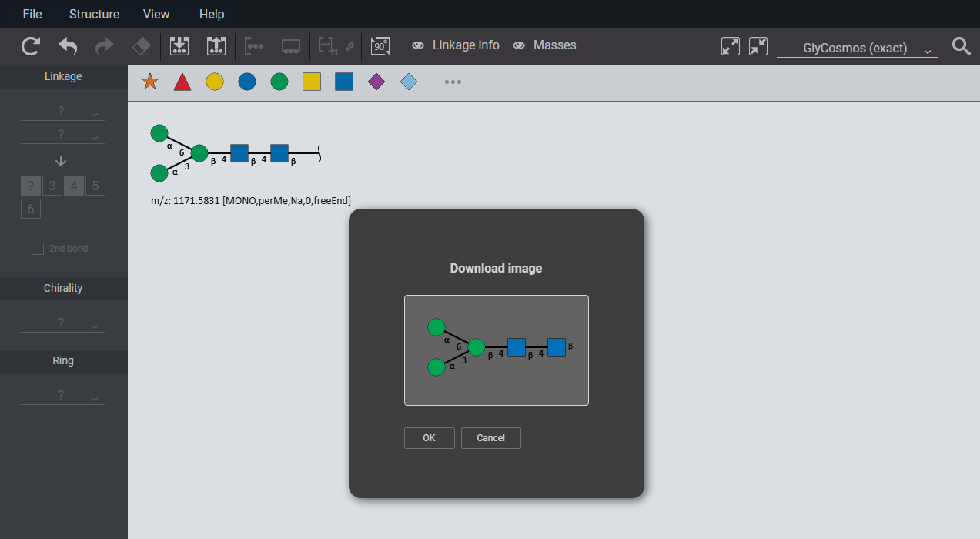
Task: Click the Undo arrow
Action: (67, 46)
